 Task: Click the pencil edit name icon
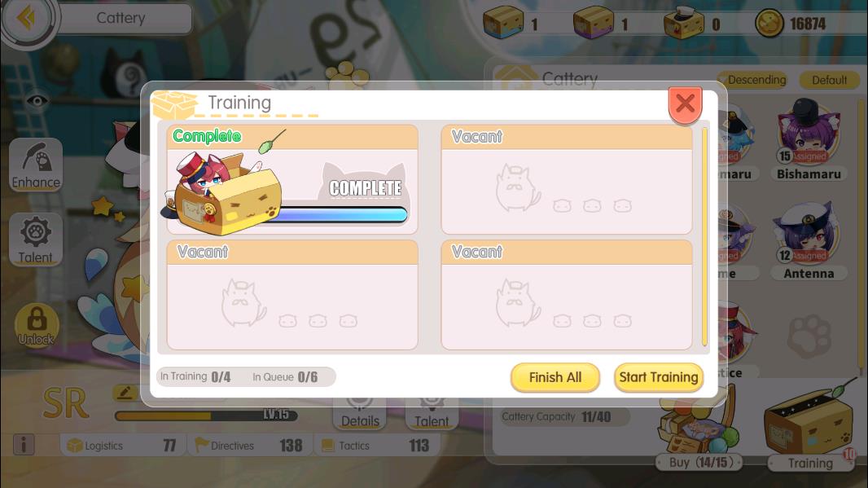coord(125,393)
